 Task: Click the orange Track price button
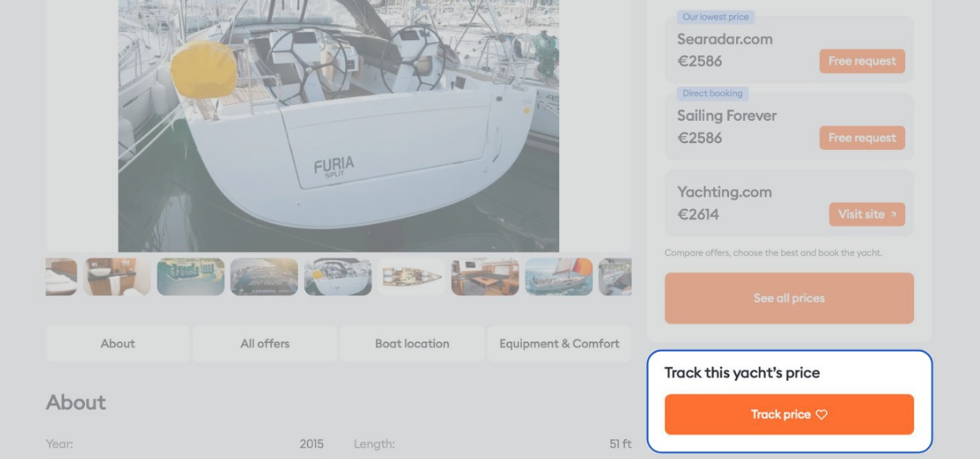click(789, 414)
